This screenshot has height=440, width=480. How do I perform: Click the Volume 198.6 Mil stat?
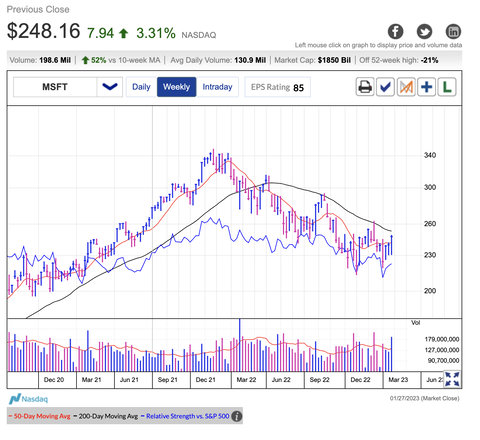[x=40, y=60]
